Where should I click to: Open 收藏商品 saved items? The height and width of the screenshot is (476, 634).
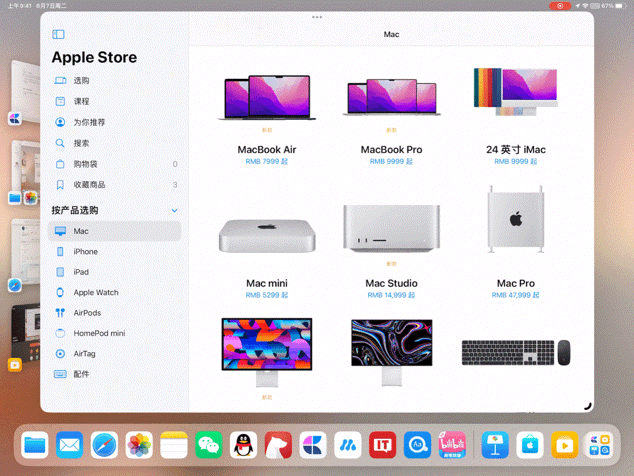pos(114,185)
